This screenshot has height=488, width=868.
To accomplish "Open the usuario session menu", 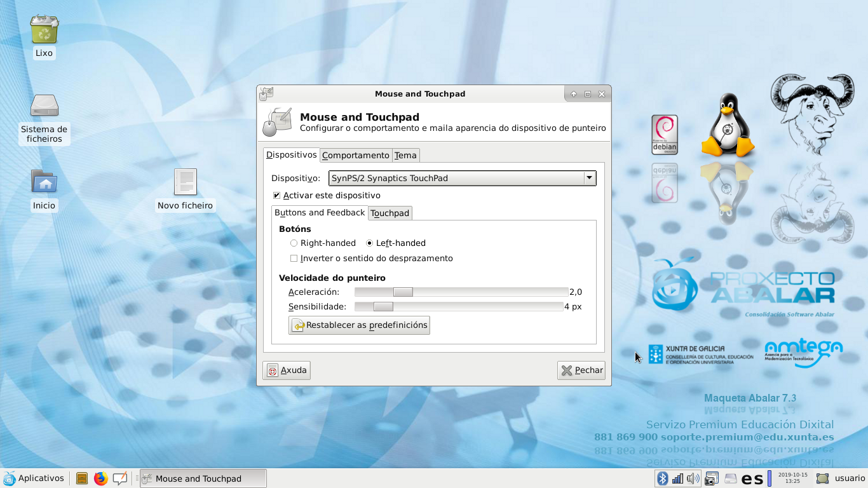I will [841, 478].
